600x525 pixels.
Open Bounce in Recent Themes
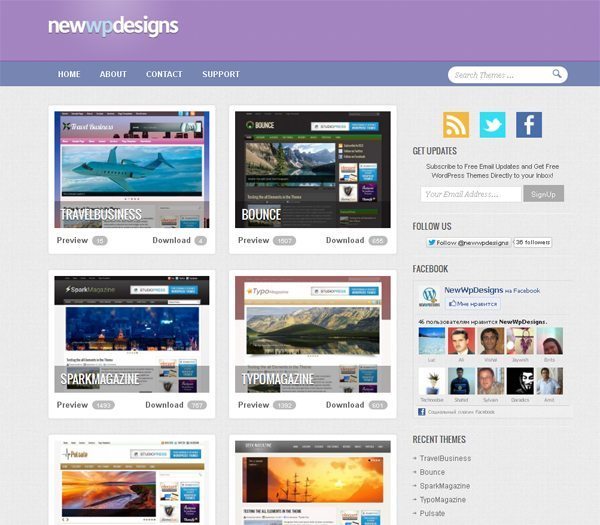(432, 472)
